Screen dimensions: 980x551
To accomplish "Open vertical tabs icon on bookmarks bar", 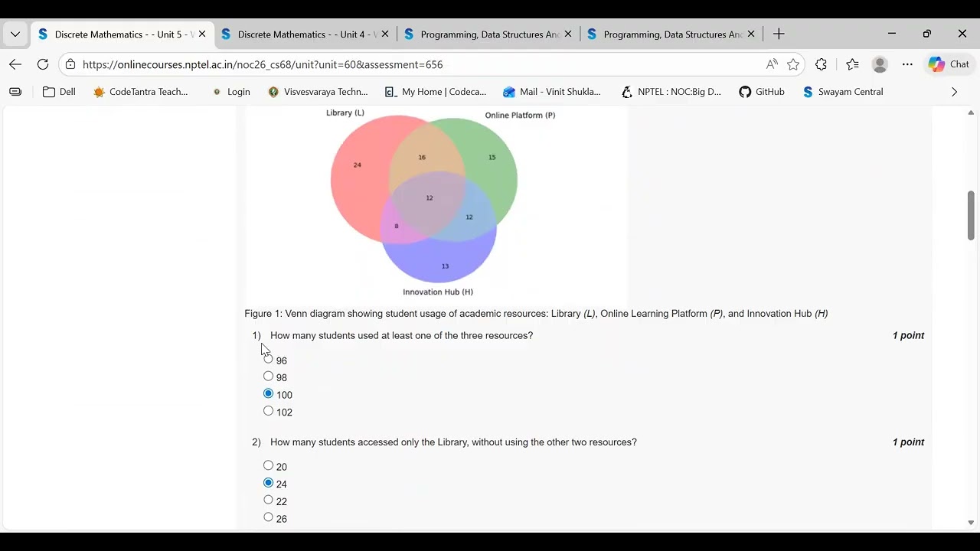I will 15,92.
